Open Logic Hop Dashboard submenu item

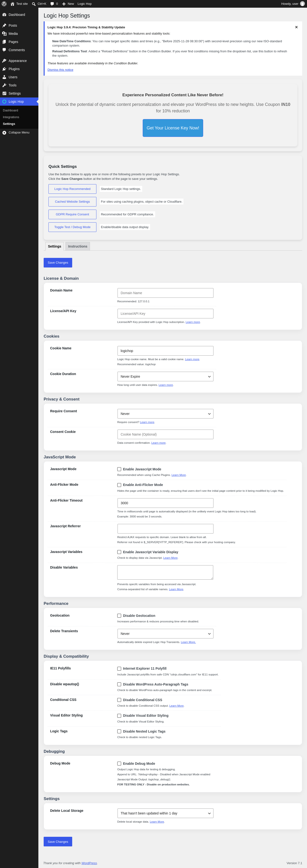[11, 110]
